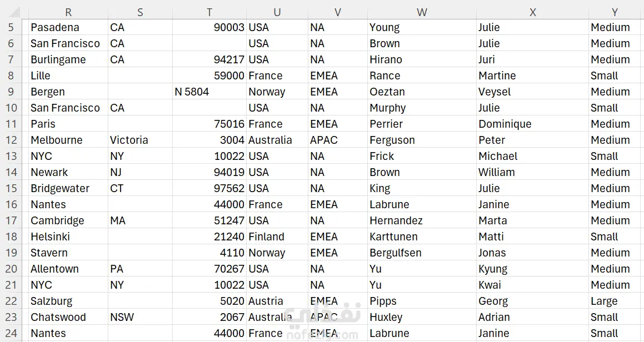Select the postal code 51247 cell
The height and width of the screenshot is (342, 644).
click(209, 220)
